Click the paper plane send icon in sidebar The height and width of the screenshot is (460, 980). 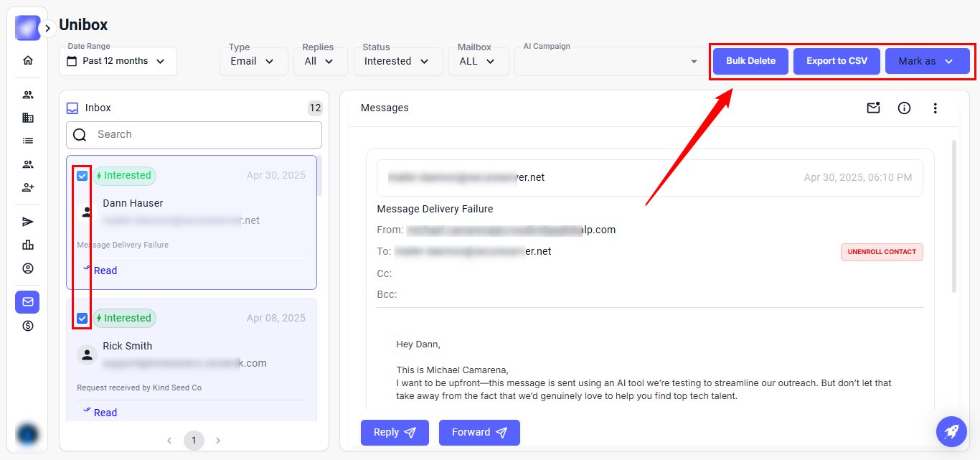click(28, 222)
